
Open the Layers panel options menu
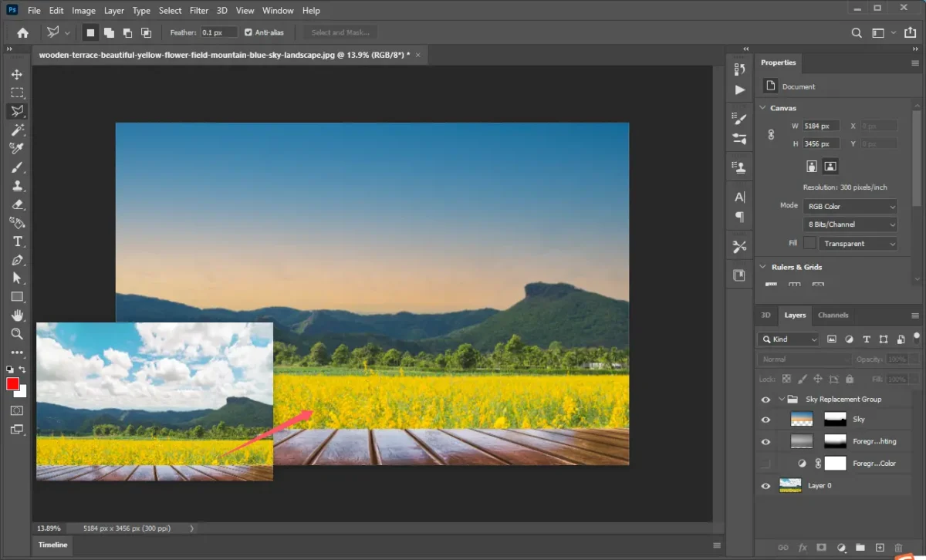tap(915, 315)
